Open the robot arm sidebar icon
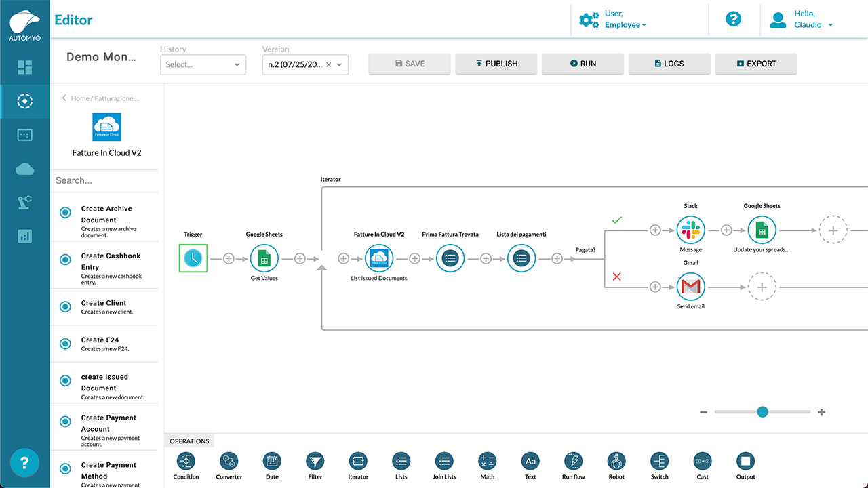This screenshot has height=488, width=868. pos(25,202)
